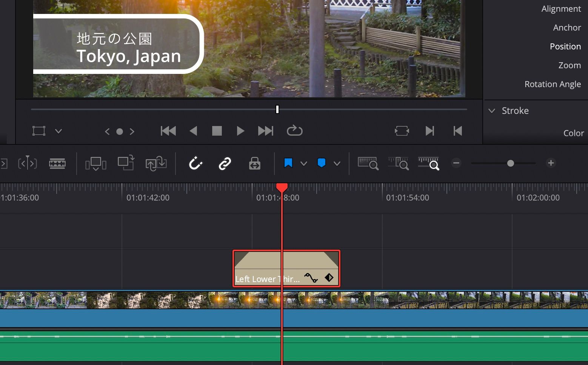Add a blue flag to the clip
The width and height of the screenshot is (588, 365).
[288, 163]
